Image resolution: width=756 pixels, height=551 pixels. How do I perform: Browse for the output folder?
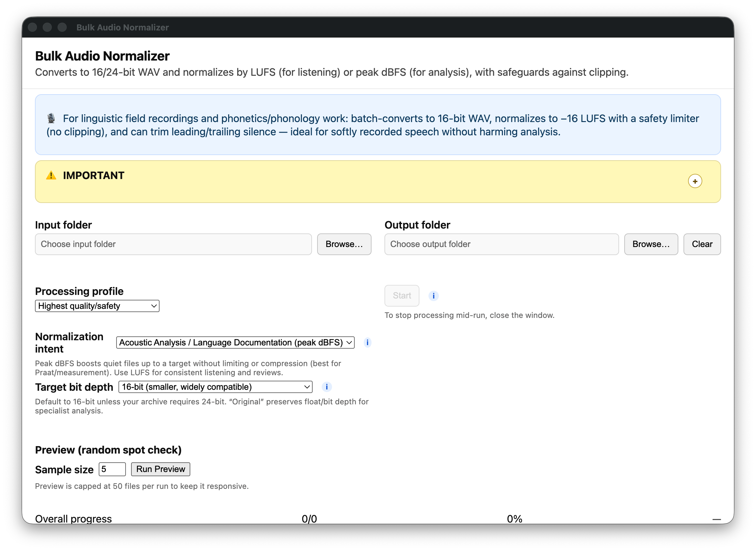[x=651, y=244]
